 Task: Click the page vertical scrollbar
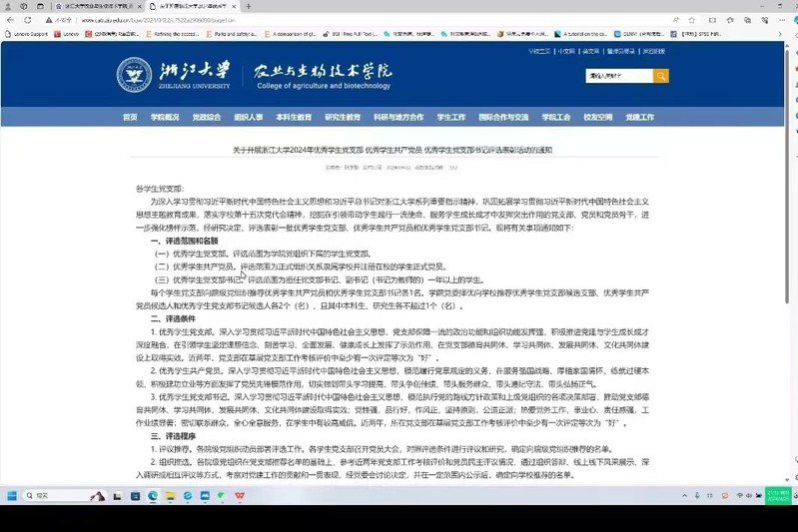pyautogui.click(x=787, y=178)
